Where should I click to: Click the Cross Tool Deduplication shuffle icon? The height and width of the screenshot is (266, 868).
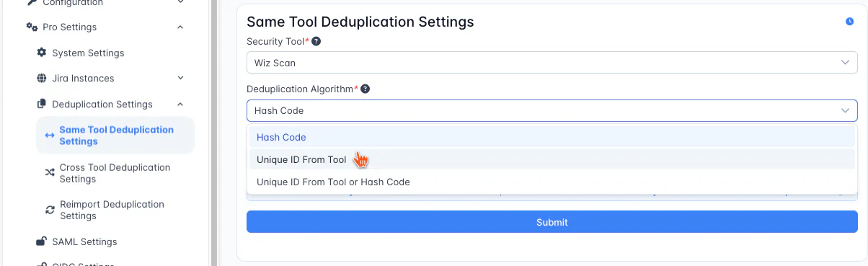[50, 173]
